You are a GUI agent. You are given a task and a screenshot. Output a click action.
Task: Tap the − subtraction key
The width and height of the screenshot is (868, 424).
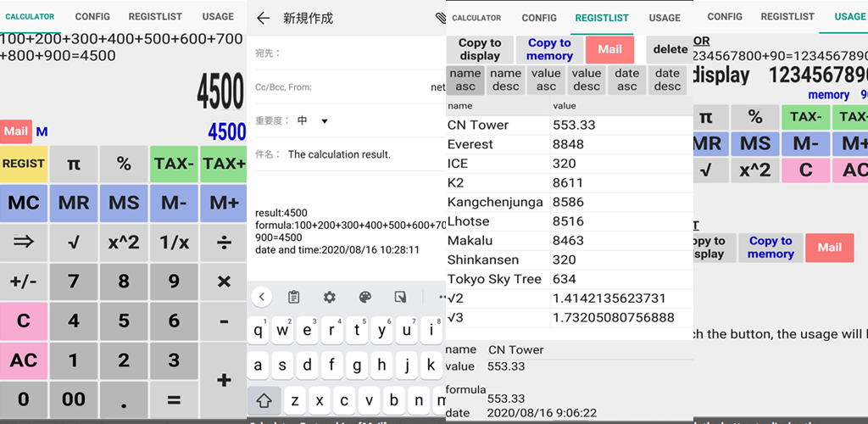224,321
